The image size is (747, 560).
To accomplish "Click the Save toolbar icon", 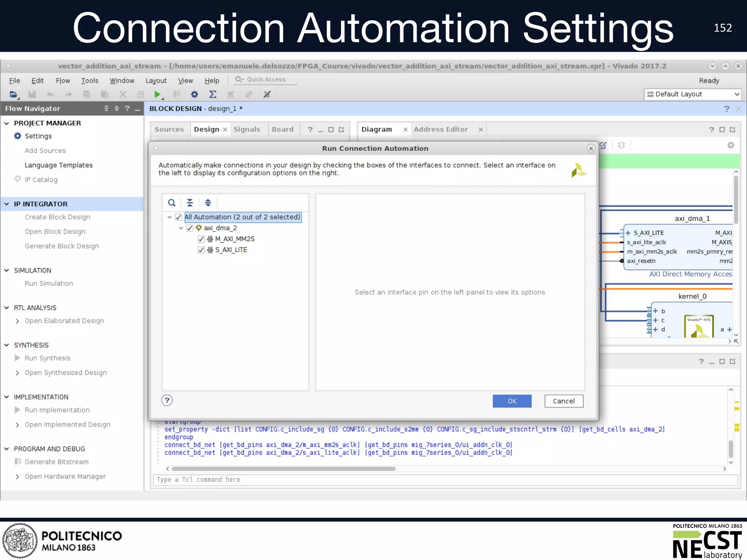I will [x=32, y=94].
